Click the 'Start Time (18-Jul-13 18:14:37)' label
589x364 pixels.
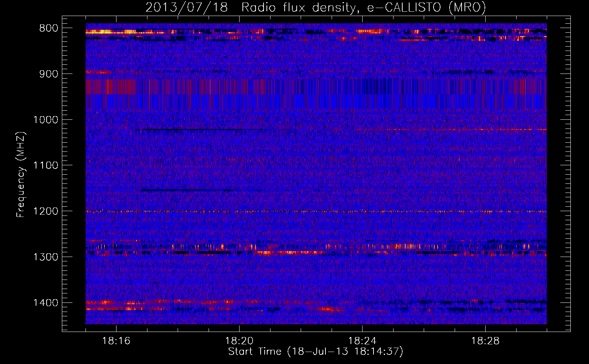(x=316, y=352)
